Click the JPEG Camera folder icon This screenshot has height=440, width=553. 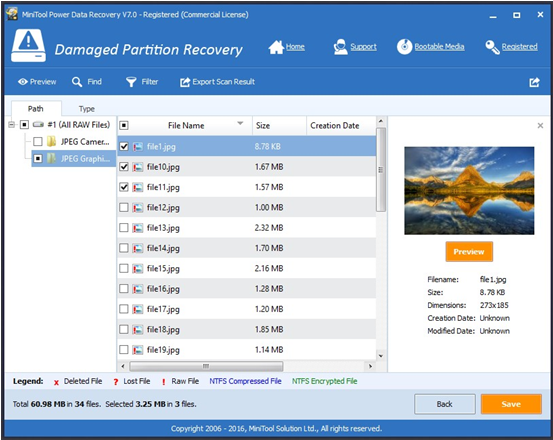[51, 141]
